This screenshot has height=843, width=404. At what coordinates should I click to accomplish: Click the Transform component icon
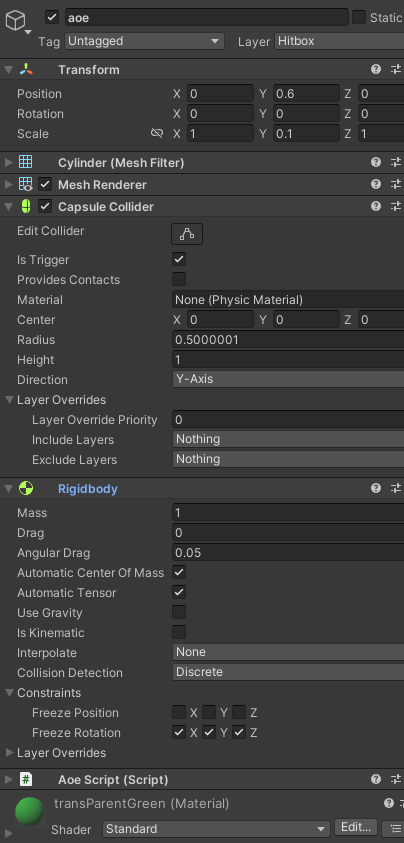pyautogui.click(x=26, y=69)
